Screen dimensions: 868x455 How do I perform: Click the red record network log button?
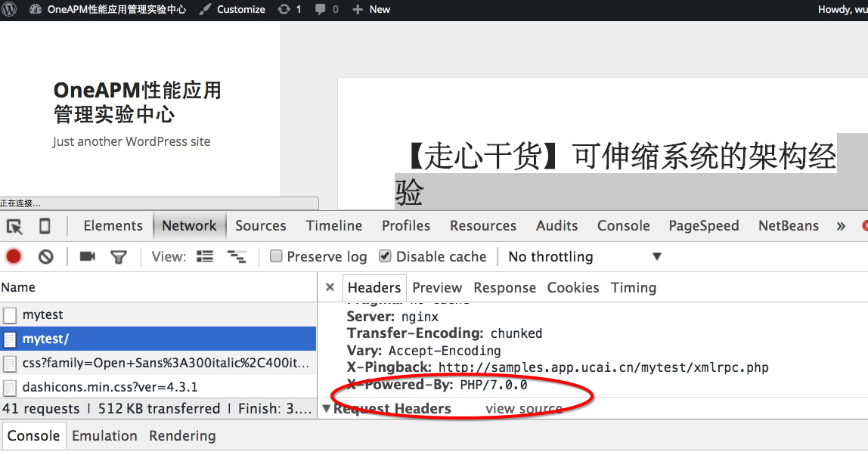(x=14, y=257)
